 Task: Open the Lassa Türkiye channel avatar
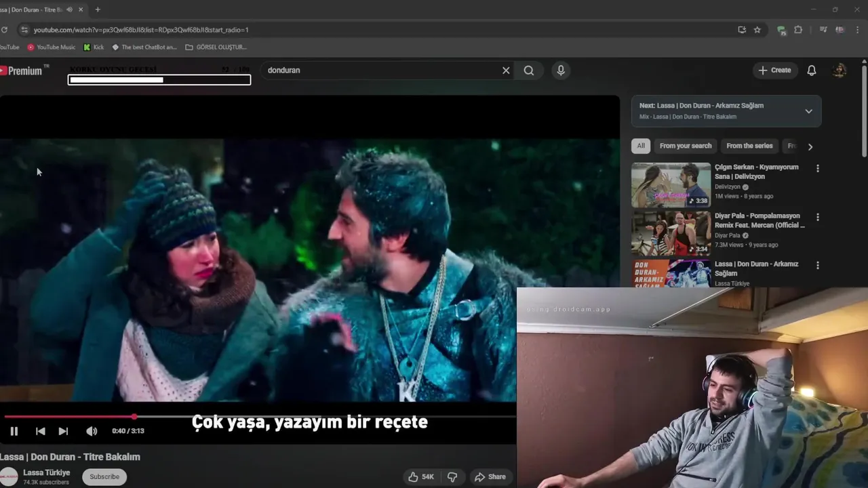(8, 476)
